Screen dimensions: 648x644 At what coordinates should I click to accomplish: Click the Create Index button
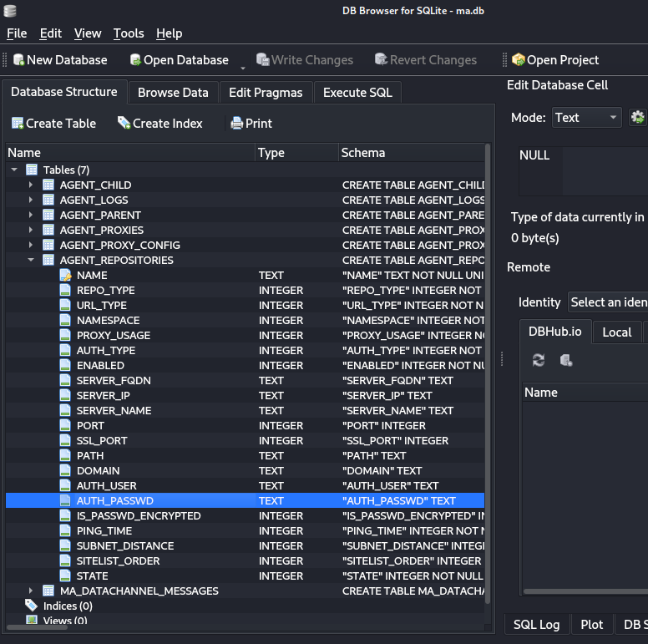(160, 123)
